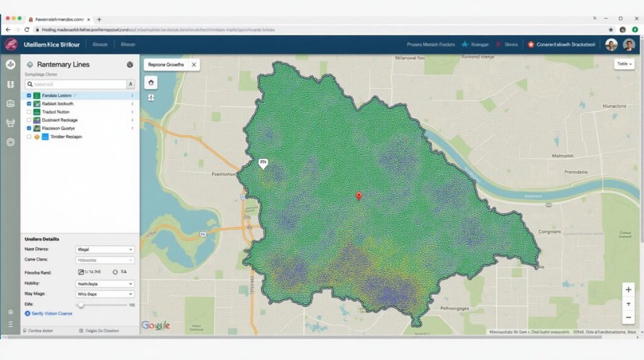
Task: Close the Repione Growths chip
Action: tap(194, 65)
